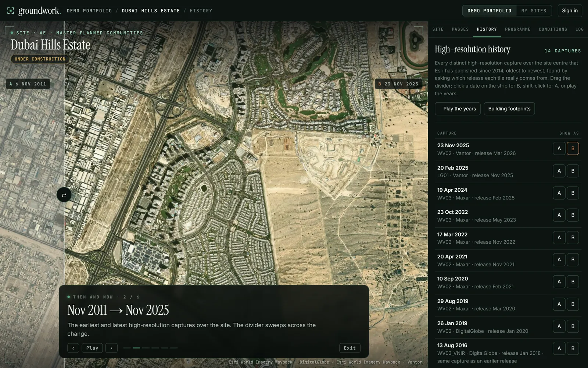Go to previous story slide arrow

(x=73, y=348)
